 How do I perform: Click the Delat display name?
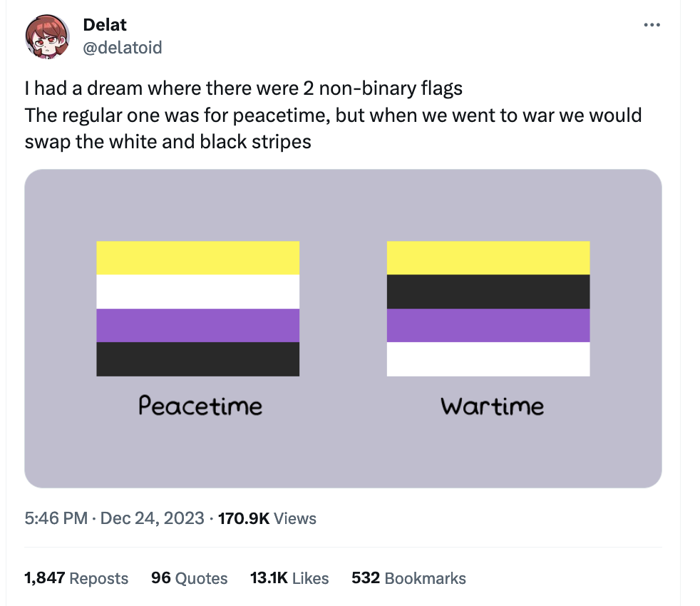coord(104,24)
